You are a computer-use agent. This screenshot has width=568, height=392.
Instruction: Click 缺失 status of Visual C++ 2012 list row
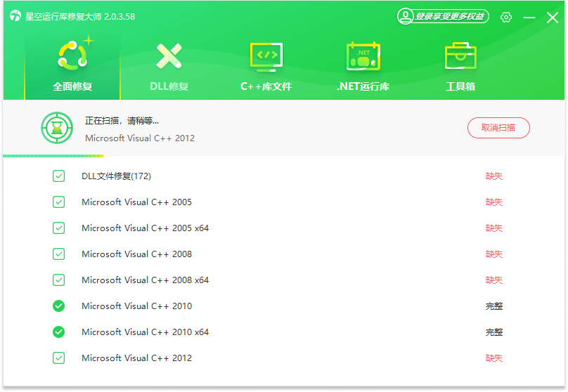coord(494,358)
